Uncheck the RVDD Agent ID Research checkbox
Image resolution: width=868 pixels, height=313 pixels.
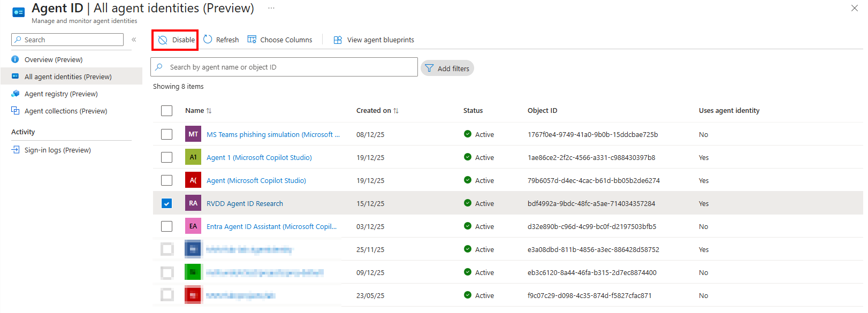(167, 203)
